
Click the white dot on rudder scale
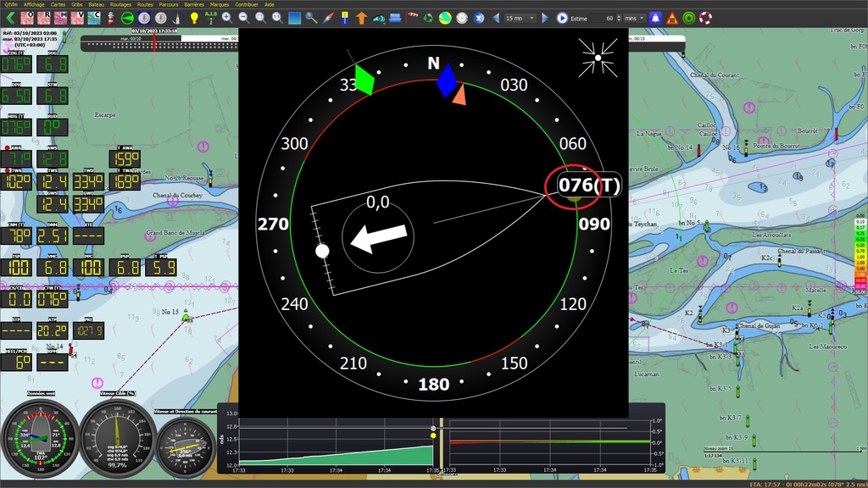[x=322, y=251]
